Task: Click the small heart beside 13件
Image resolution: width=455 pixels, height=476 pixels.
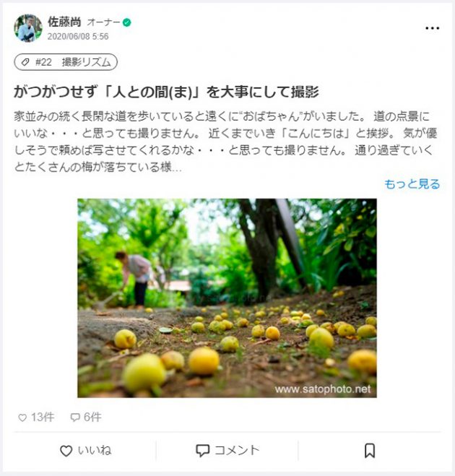Action: tap(22, 417)
